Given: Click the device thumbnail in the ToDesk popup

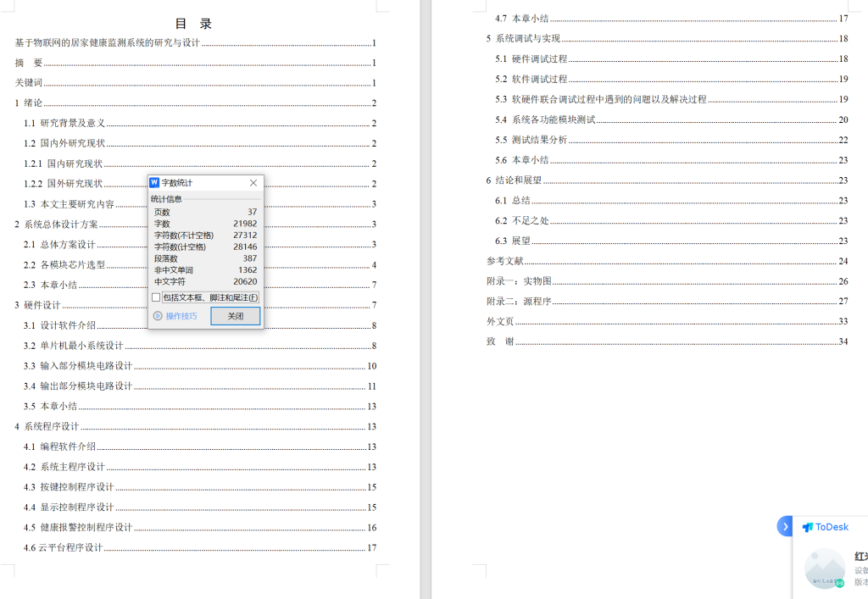Looking at the screenshot, I should click(825, 568).
